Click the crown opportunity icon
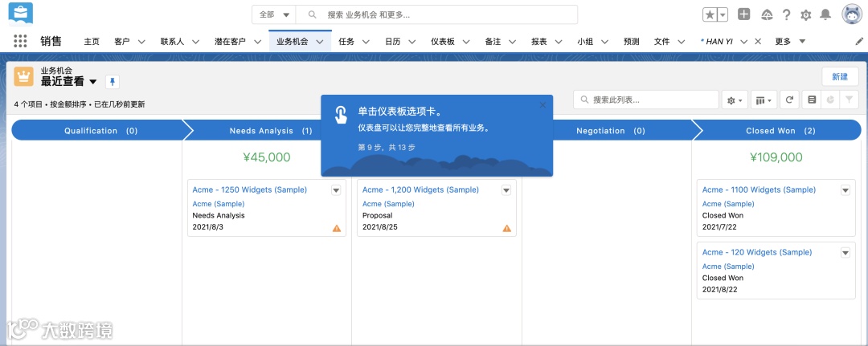868x346 pixels. coord(24,76)
